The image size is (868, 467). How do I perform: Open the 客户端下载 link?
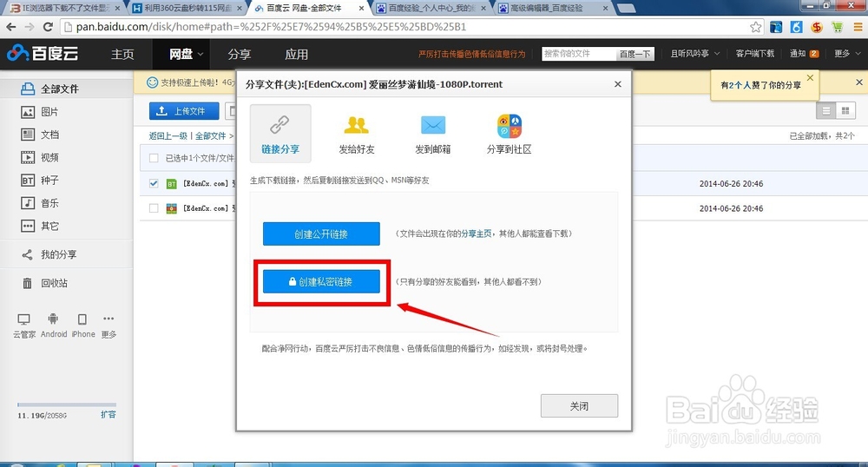coord(755,54)
